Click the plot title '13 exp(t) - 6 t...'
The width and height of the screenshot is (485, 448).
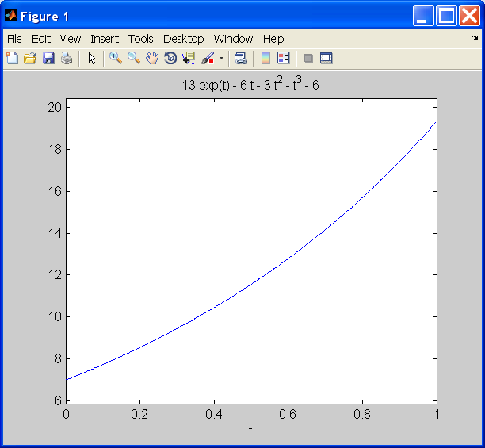click(x=250, y=84)
